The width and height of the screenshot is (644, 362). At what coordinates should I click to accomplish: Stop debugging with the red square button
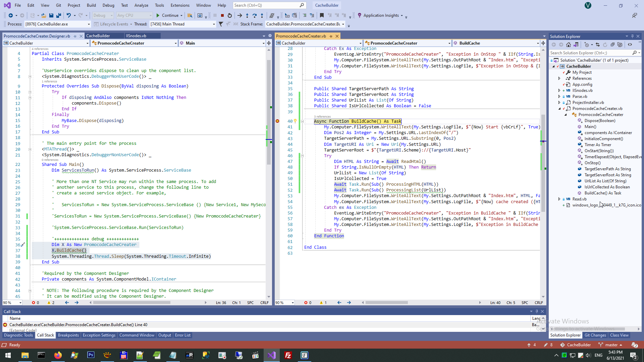(222, 15)
